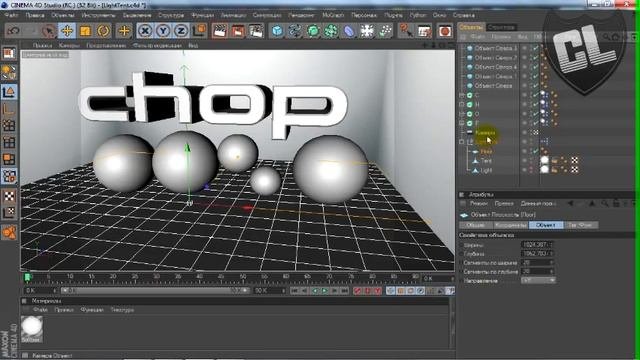The width and height of the screenshot is (640, 360).
Task: Toggle green checkmark for Объект Сфера.1
Action: coord(535,76)
